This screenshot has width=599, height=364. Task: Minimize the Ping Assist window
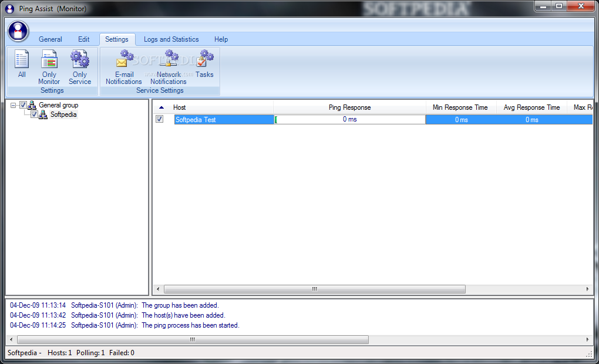(543, 6)
